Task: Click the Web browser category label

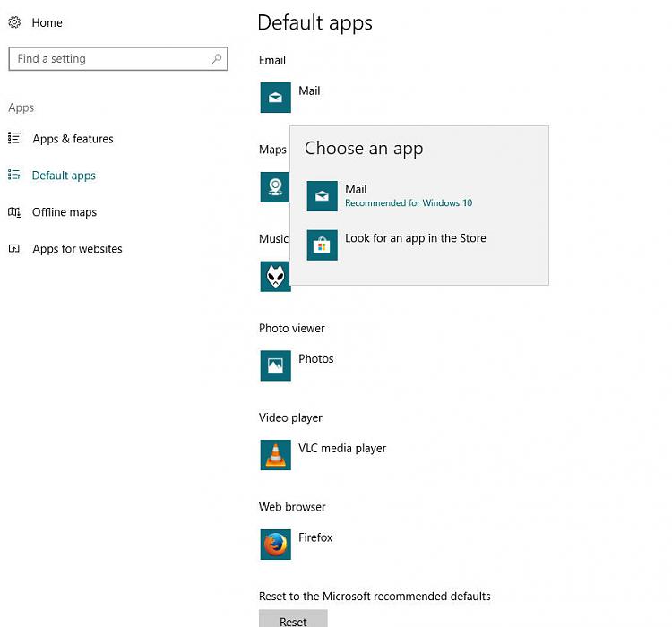Action: pos(292,507)
